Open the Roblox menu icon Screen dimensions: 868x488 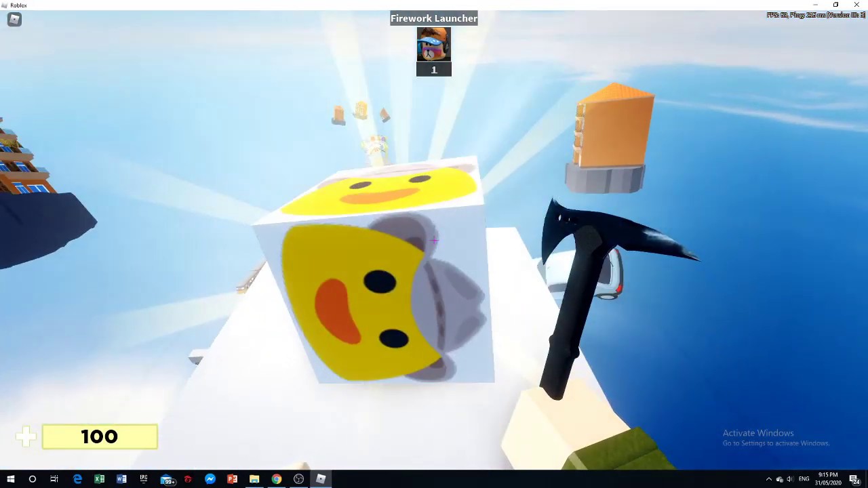[x=14, y=20]
